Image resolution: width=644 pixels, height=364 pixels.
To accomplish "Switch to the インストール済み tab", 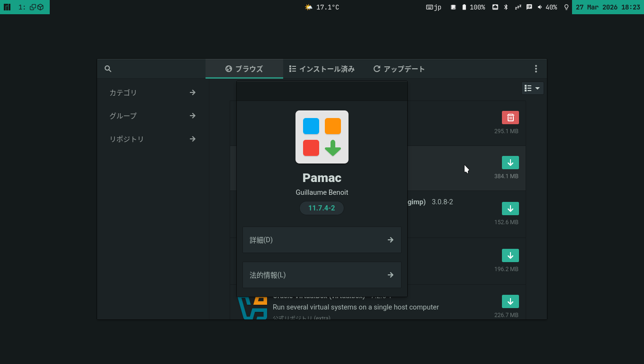I will click(322, 69).
